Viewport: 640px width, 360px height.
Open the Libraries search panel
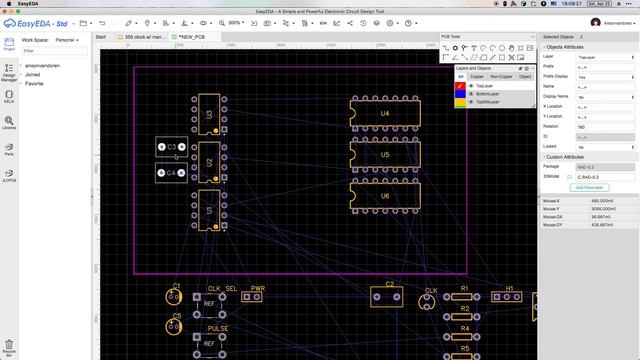tap(9, 123)
